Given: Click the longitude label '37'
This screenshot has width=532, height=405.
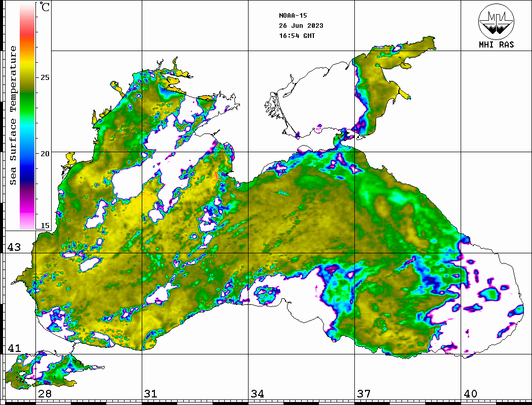Looking at the screenshot, I should [x=364, y=394].
